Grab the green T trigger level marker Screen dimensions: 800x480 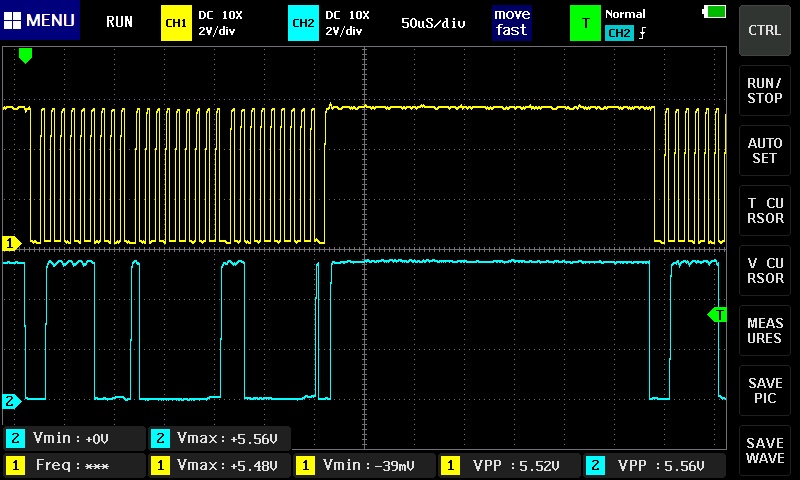[x=717, y=315]
